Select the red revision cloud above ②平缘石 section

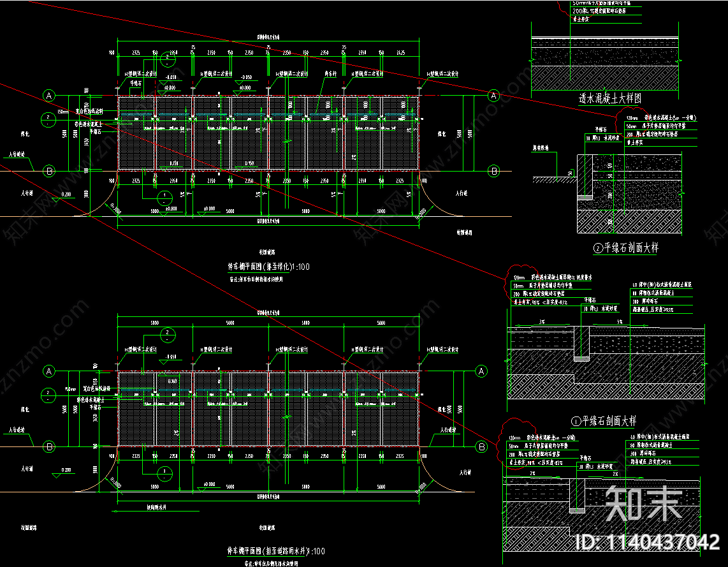coord(629,119)
